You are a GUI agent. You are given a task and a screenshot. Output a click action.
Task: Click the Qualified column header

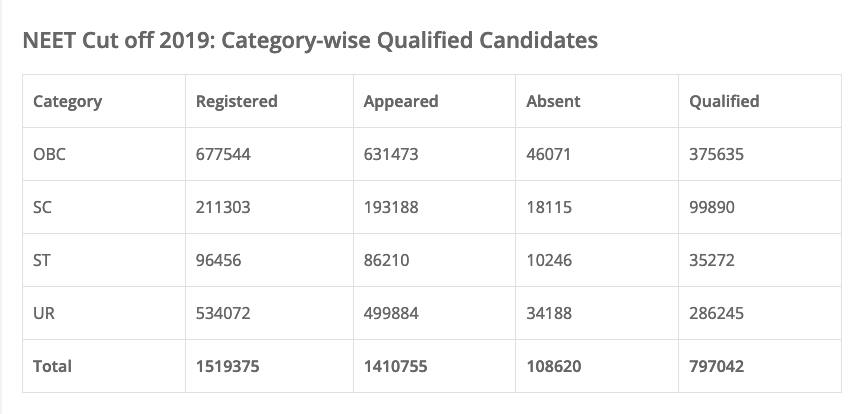click(724, 101)
